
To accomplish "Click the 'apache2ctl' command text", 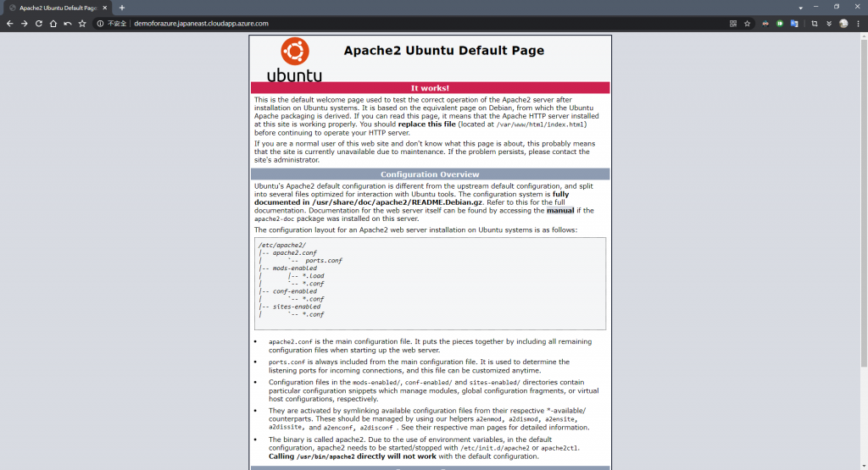I will [559, 449].
